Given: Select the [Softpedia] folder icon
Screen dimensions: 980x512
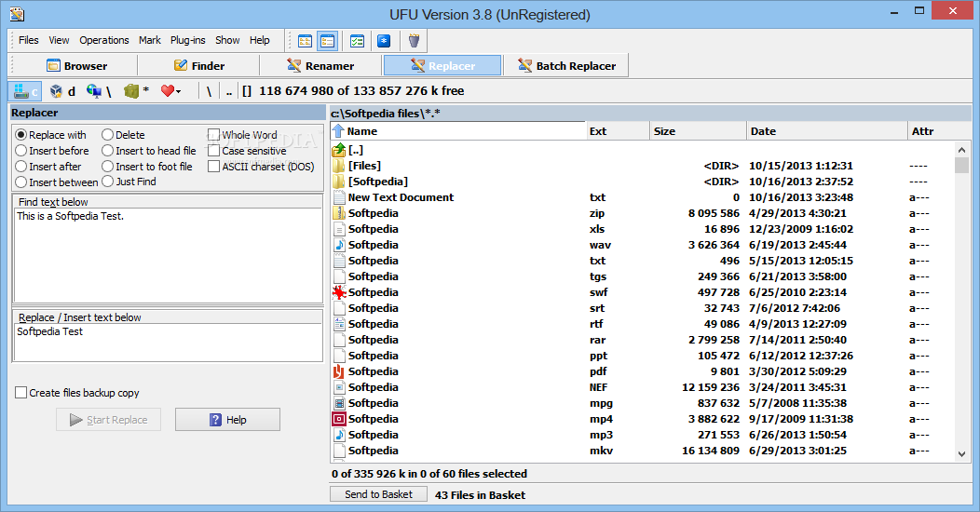Looking at the screenshot, I should pos(339,182).
